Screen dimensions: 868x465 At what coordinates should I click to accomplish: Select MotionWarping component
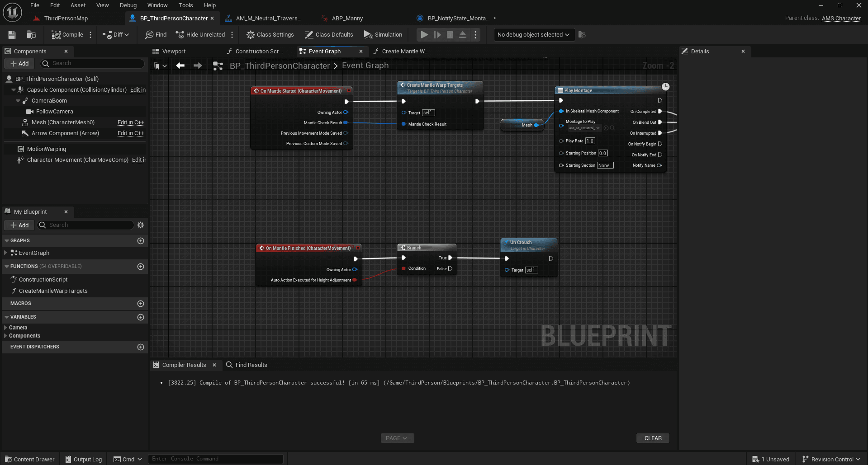(x=46, y=149)
